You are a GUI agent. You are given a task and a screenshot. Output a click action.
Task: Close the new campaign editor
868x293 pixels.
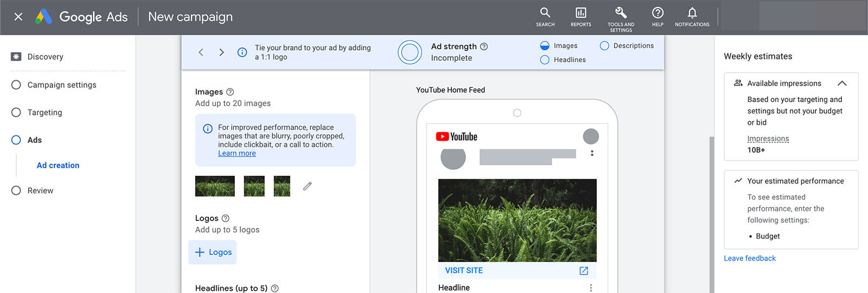[x=18, y=17]
